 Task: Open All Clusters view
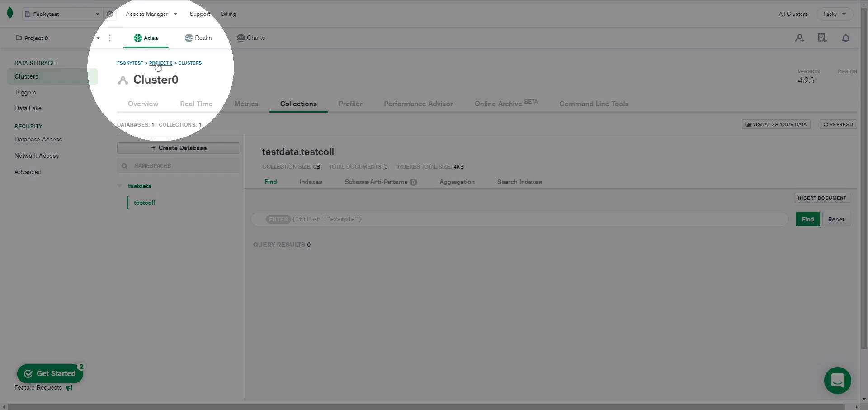[x=793, y=14]
